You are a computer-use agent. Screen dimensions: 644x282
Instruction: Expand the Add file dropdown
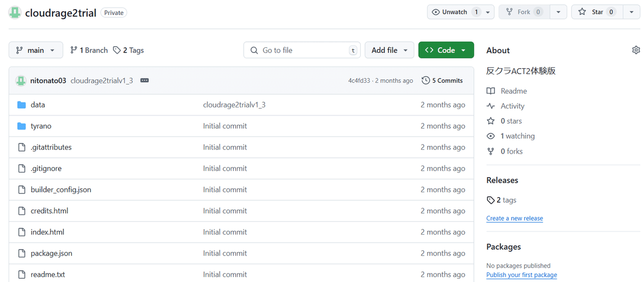tap(389, 50)
